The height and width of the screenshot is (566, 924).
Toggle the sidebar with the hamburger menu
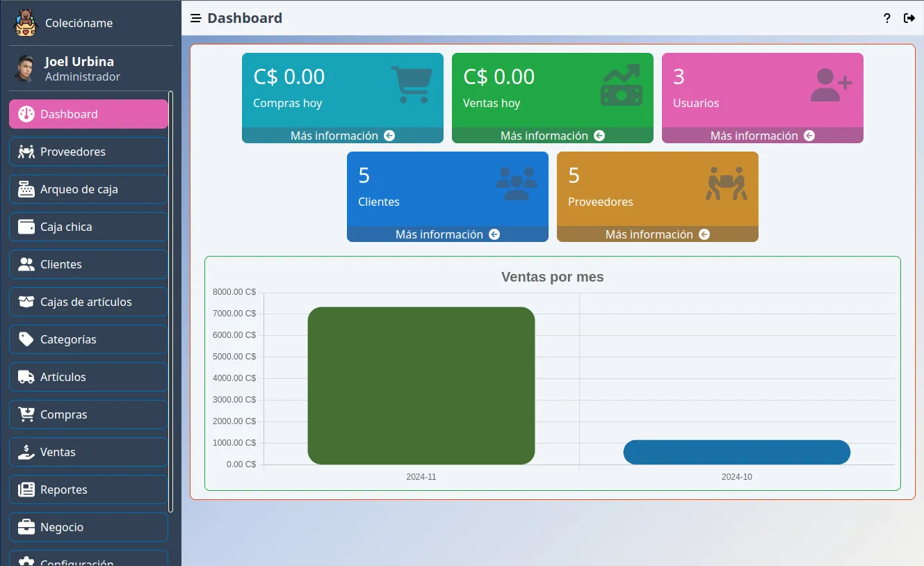click(195, 18)
